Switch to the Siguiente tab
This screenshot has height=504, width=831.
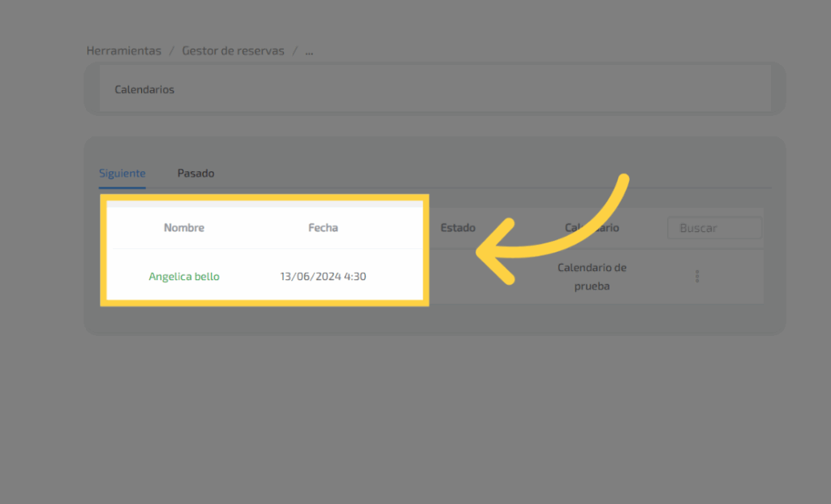point(123,174)
